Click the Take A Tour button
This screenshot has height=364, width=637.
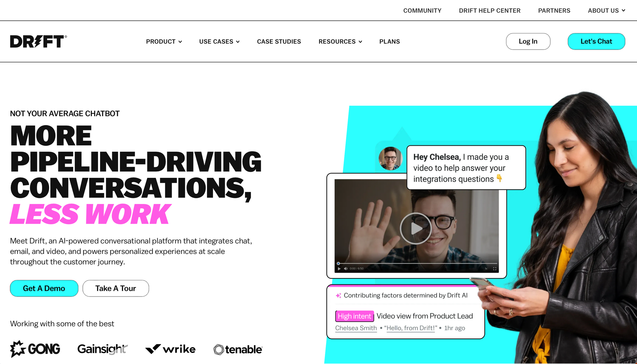pyautogui.click(x=115, y=288)
